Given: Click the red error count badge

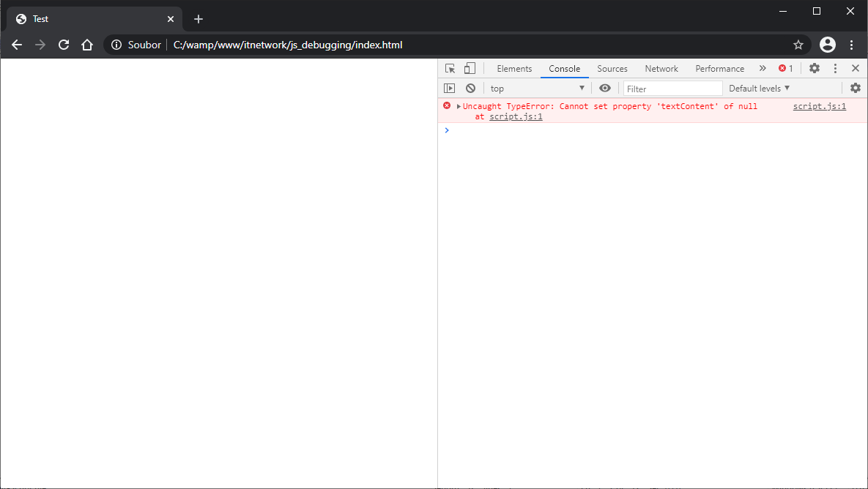Looking at the screenshot, I should pyautogui.click(x=785, y=68).
